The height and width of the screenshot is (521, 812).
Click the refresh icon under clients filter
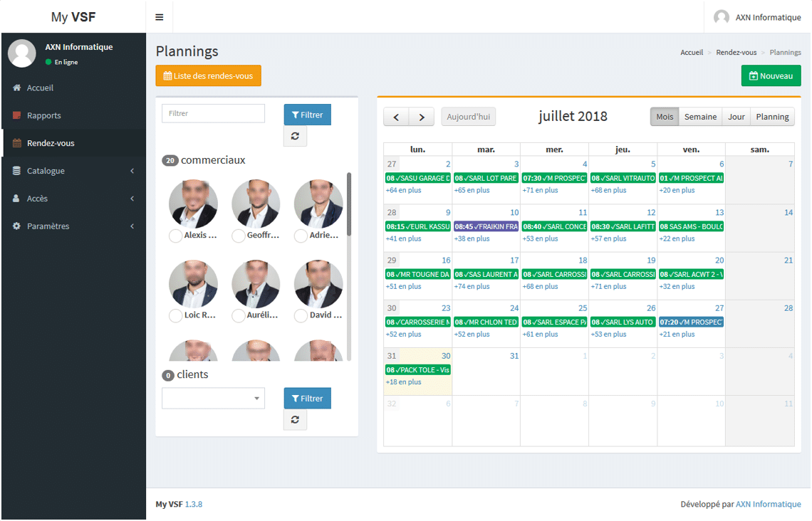pos(295,420)
